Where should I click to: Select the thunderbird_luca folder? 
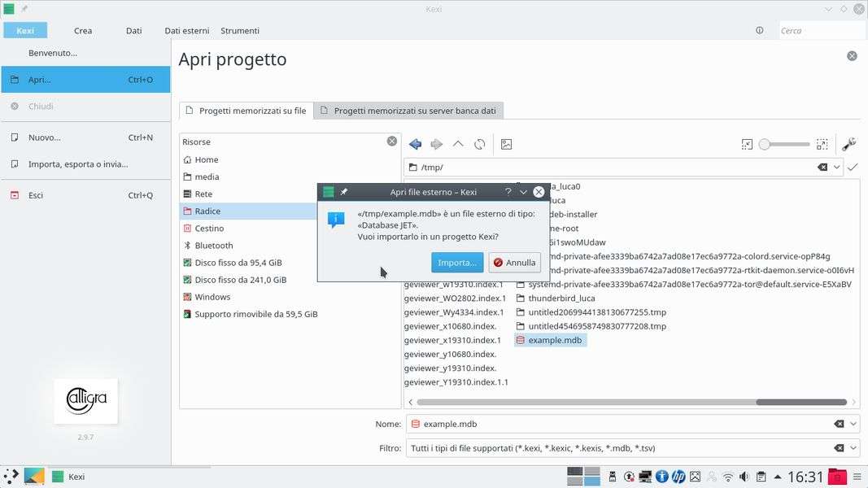click(x=556, y=298)
